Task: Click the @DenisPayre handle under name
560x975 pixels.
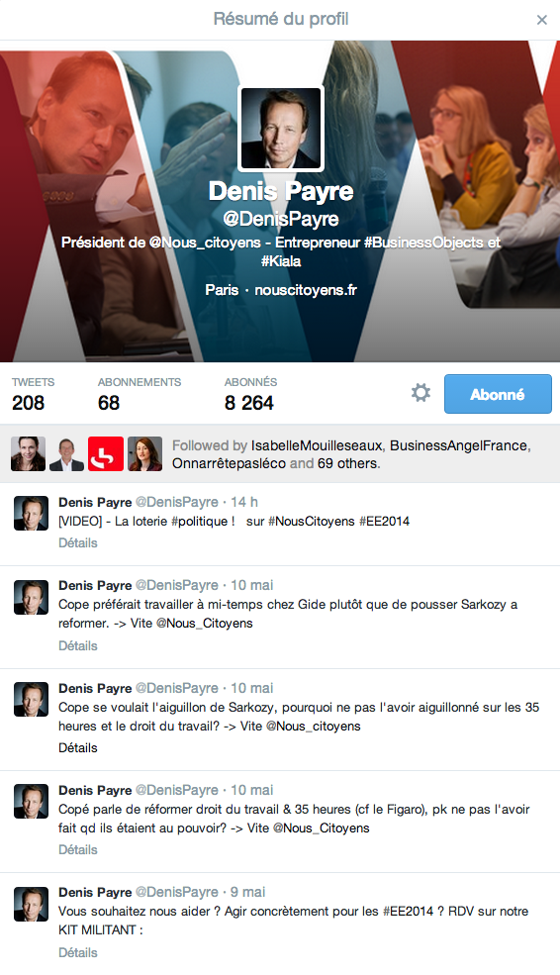Action: 281,219
